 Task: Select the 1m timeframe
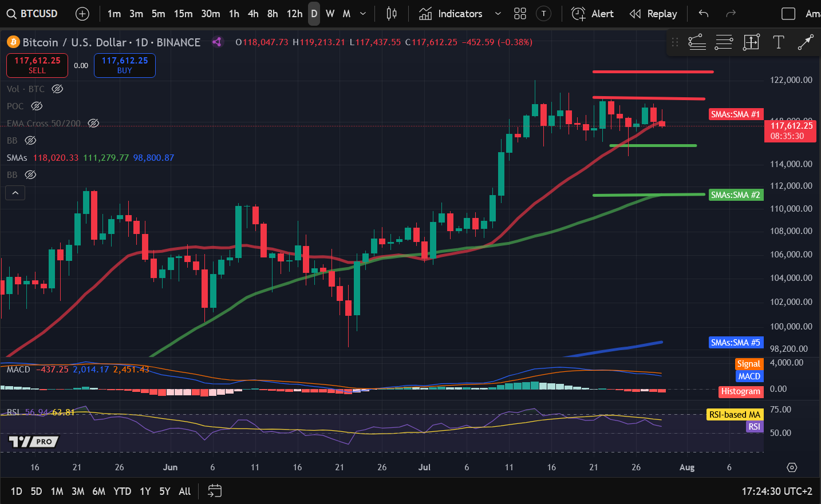pyautogui.click(x=114, y=14)
